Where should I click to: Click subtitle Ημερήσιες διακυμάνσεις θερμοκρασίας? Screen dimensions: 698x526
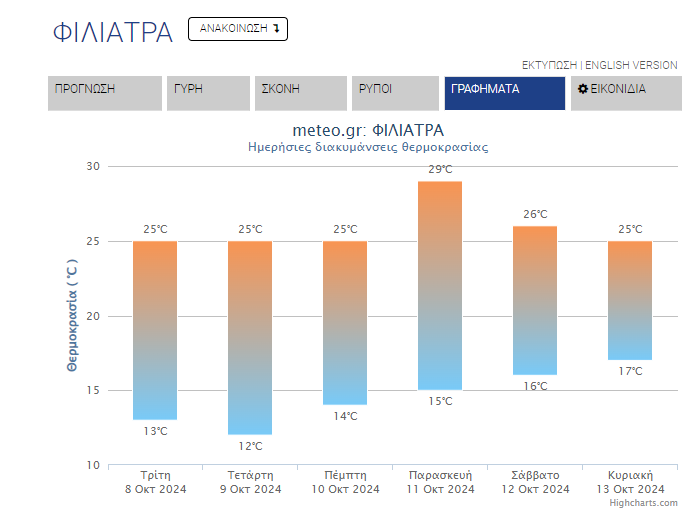click(368, 147)
